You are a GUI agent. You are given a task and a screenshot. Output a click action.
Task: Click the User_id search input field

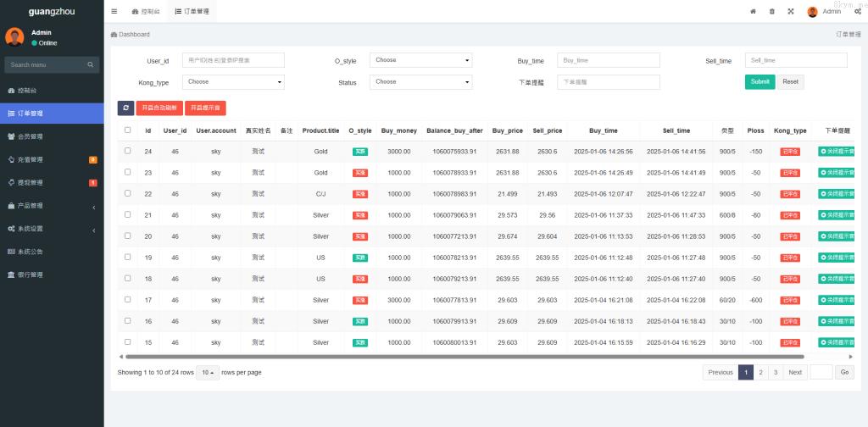coord(233,60)
